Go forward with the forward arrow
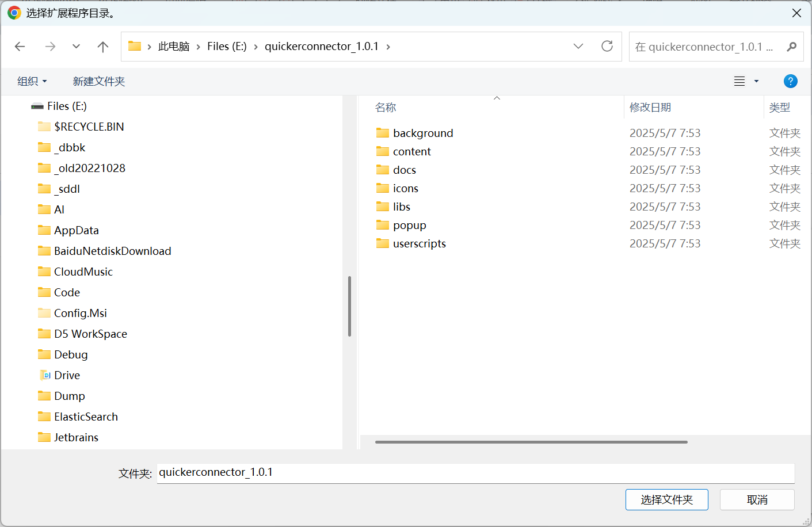This screenshot has height=527, width=812. tap(51, 47)
